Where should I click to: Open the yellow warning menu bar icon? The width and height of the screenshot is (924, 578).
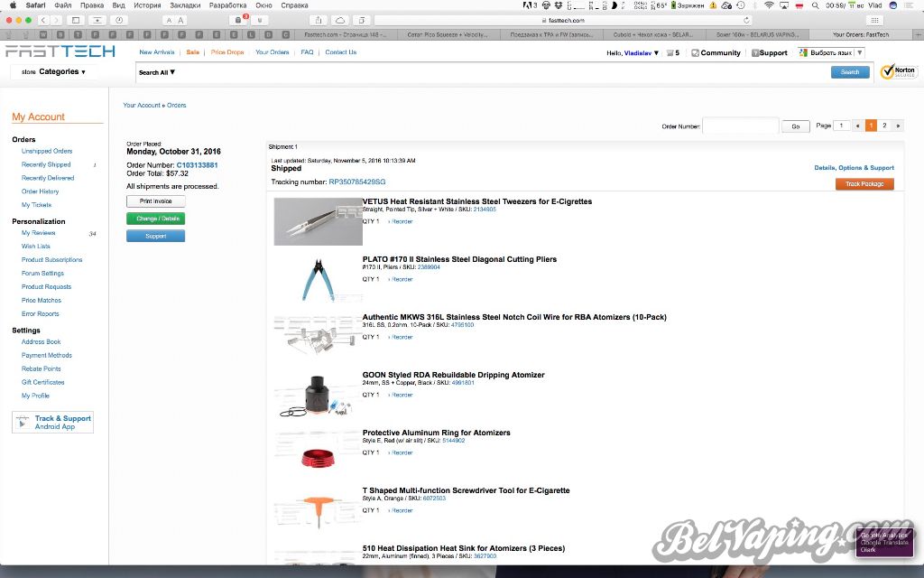point(713,5)
